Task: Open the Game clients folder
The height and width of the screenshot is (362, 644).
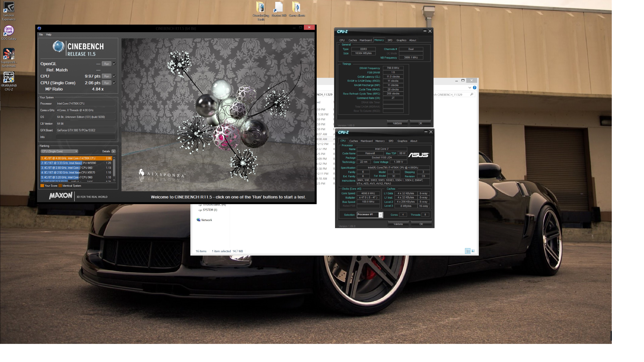Action: tap(297, 9)
